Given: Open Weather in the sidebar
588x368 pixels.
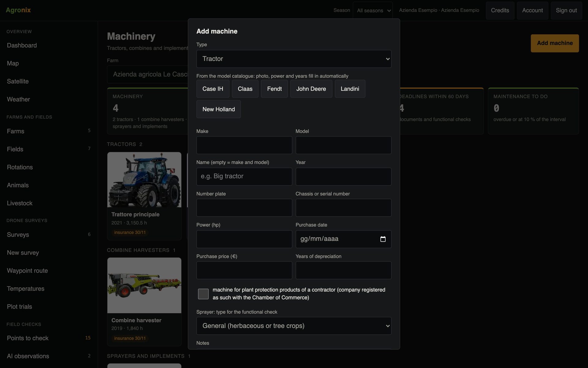Looking at the screenshot, I should coord(18,99).
